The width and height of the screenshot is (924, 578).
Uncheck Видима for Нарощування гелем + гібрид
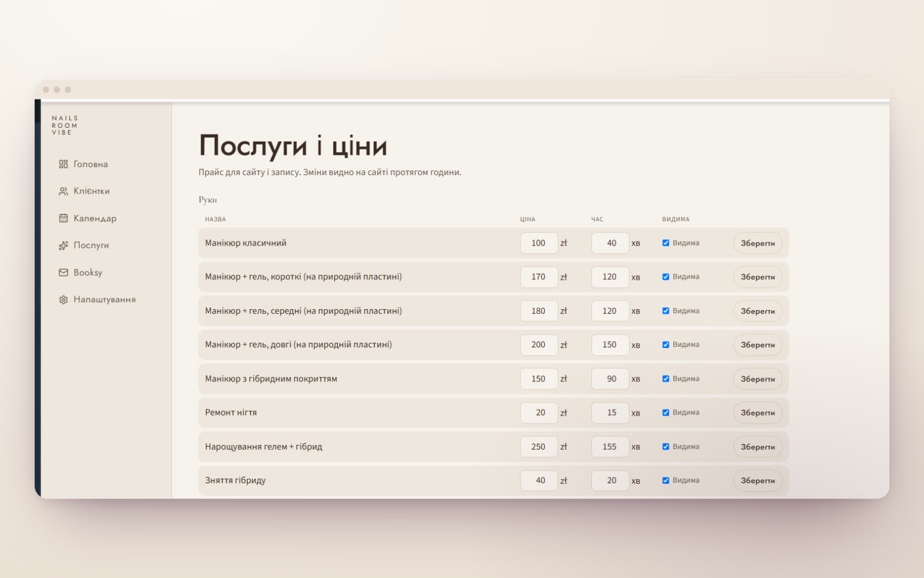(666, 447)
